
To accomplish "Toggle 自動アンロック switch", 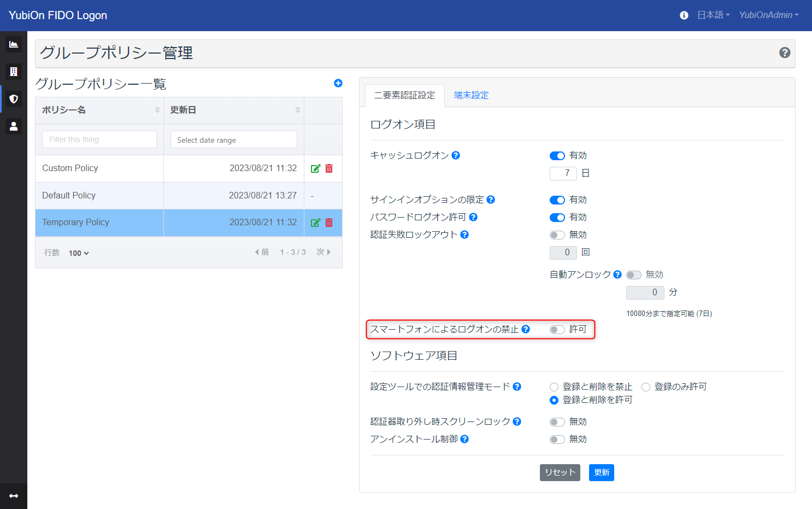I will [634, 275].
